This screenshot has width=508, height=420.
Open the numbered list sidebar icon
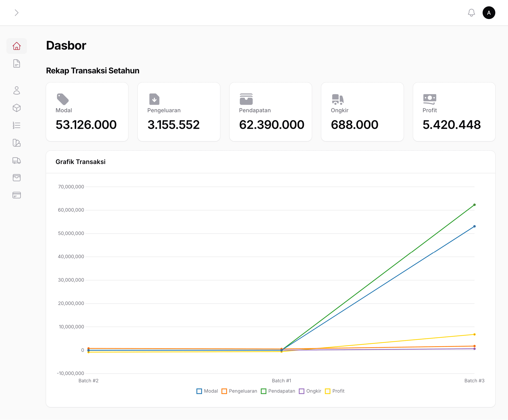16,125
